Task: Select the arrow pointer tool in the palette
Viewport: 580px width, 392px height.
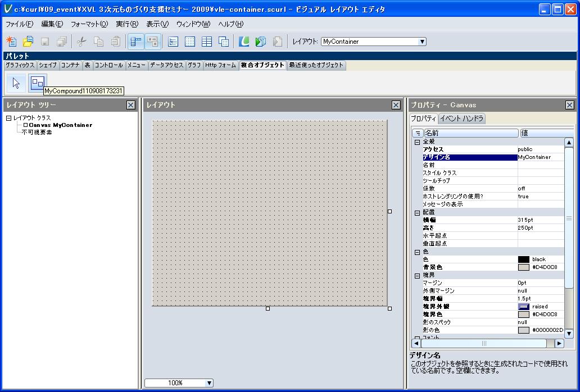Action: [16, 83]
